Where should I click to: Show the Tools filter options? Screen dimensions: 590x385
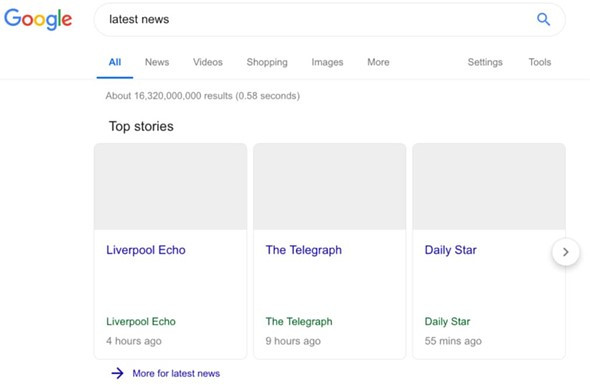[x=540, y=62]
